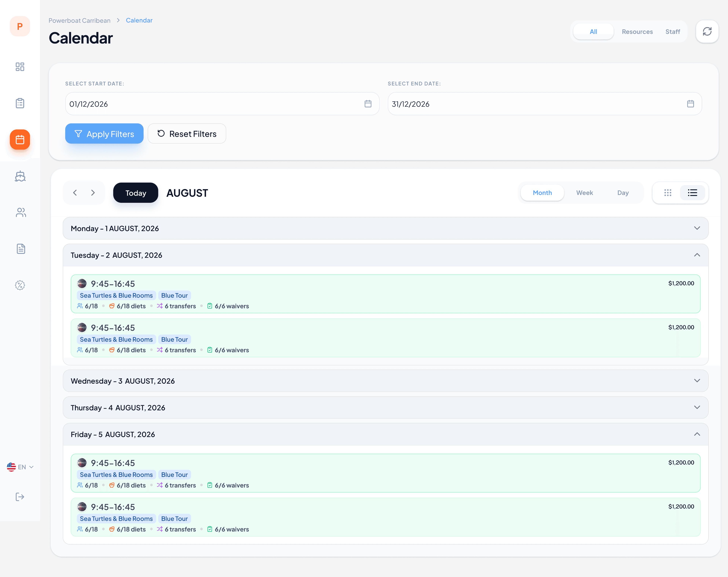Go to next month with right arrow

tap(93, 192)
